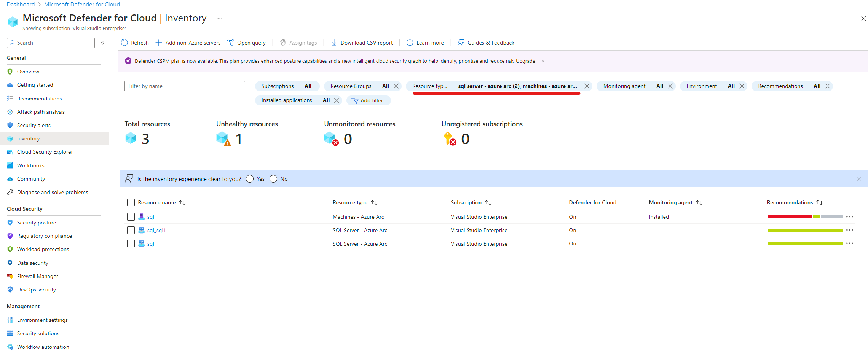The image size is (868, 358).
Task: Click the DevOps security icon
Action: (10, 290)
